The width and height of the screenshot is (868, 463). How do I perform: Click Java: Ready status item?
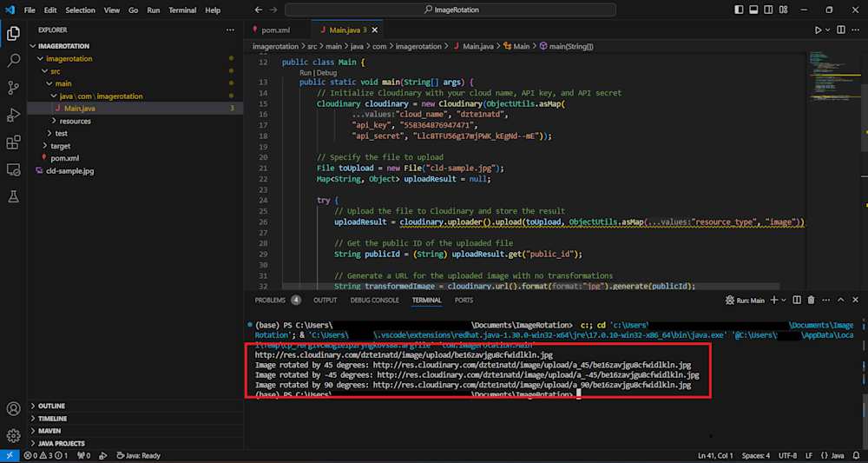pos(139,455)
